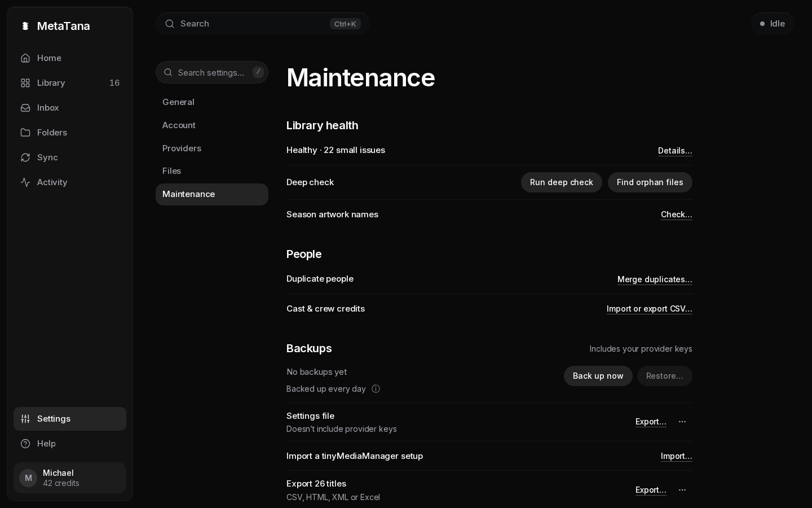Click the 42 credits text
This screenshot has height=508, width=812.
(x=61, y=484)
